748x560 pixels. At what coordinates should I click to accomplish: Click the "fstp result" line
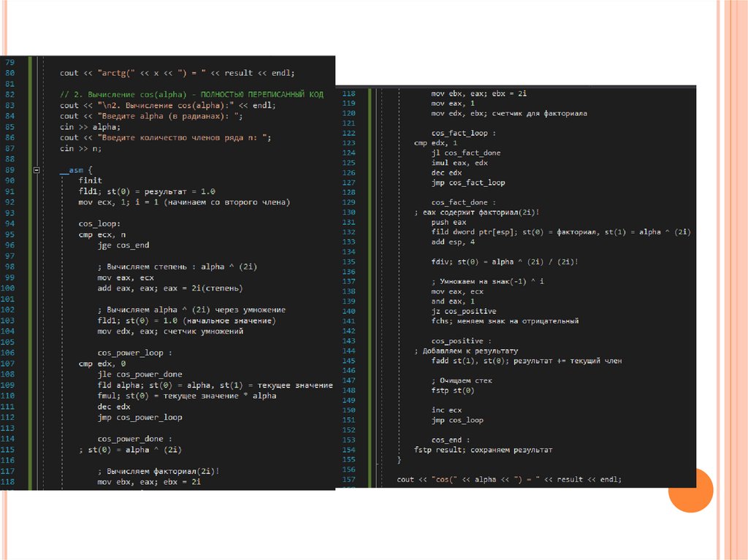[x=483, y=450]
